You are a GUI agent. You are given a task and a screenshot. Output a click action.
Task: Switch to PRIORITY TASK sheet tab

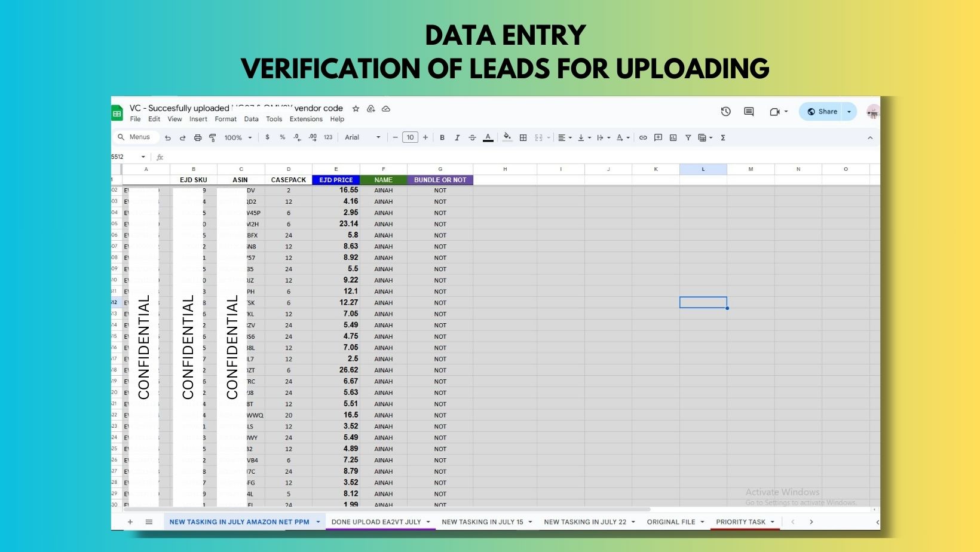(x=745, y=522)
